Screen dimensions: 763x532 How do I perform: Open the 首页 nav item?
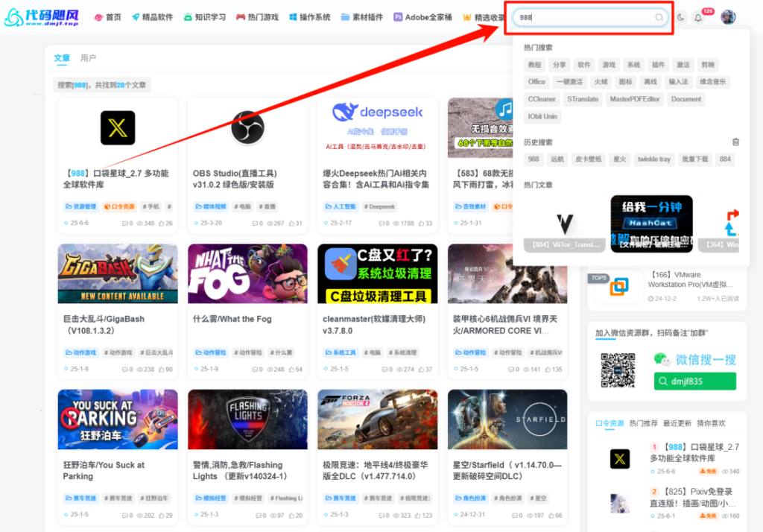coord(108,17)
